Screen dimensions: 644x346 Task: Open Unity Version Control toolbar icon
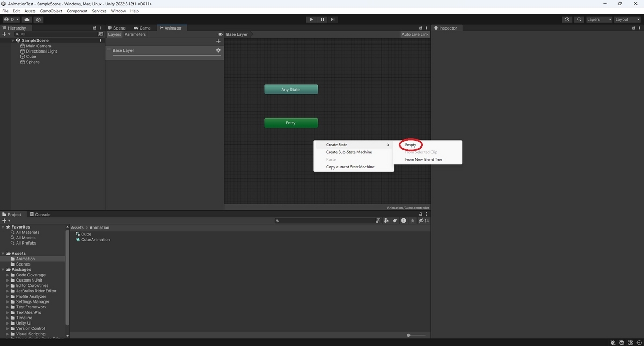pyautogui.click(x=38, y=19)
